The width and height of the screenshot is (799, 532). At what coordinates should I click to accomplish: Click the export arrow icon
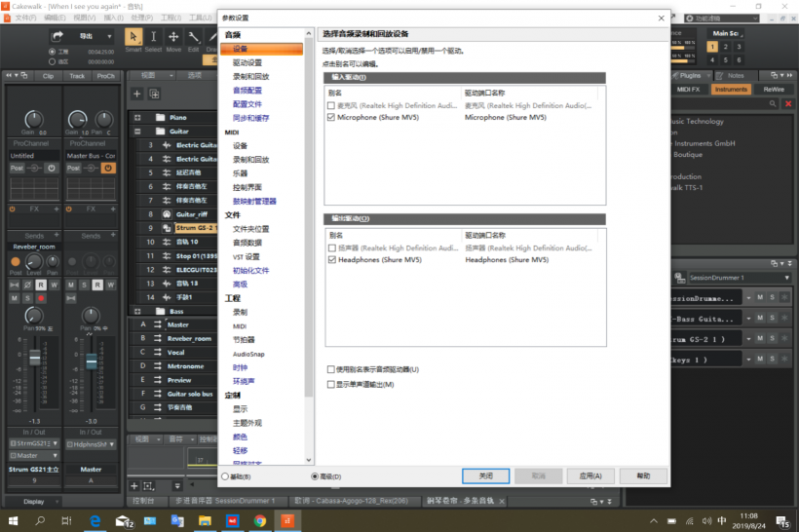[57, 36]
